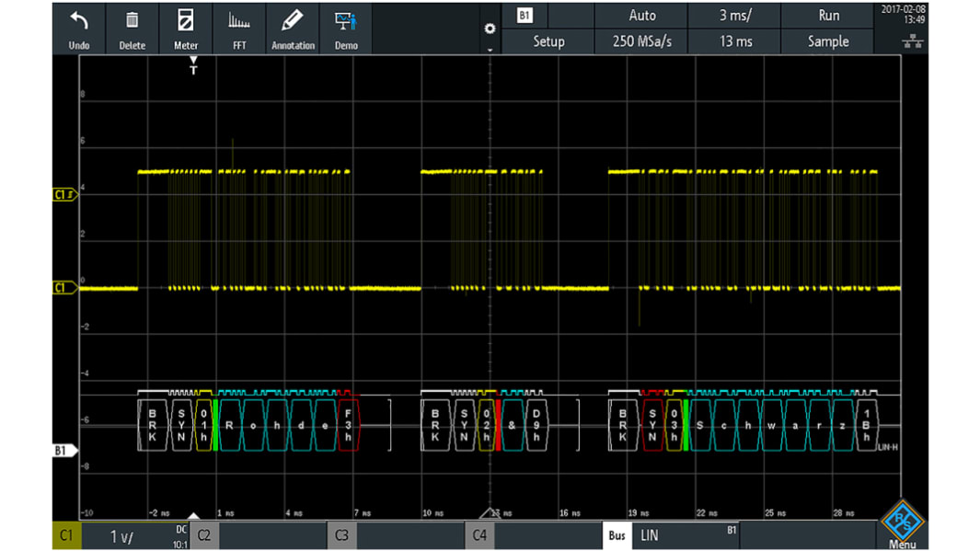Image resolution: width=980 pixels, height=551 pixels.
Task: Select the Bus tab label
Action: click(617, 535)
